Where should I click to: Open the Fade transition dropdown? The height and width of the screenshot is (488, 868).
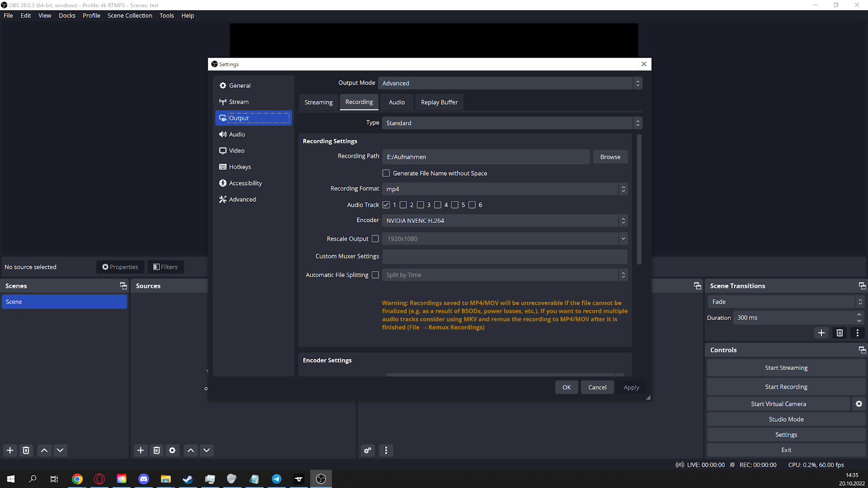click(x=786, y=301)
